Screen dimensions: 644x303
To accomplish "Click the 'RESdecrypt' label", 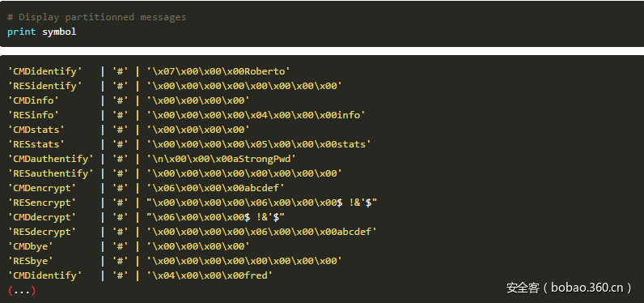I will pos(42,233).
